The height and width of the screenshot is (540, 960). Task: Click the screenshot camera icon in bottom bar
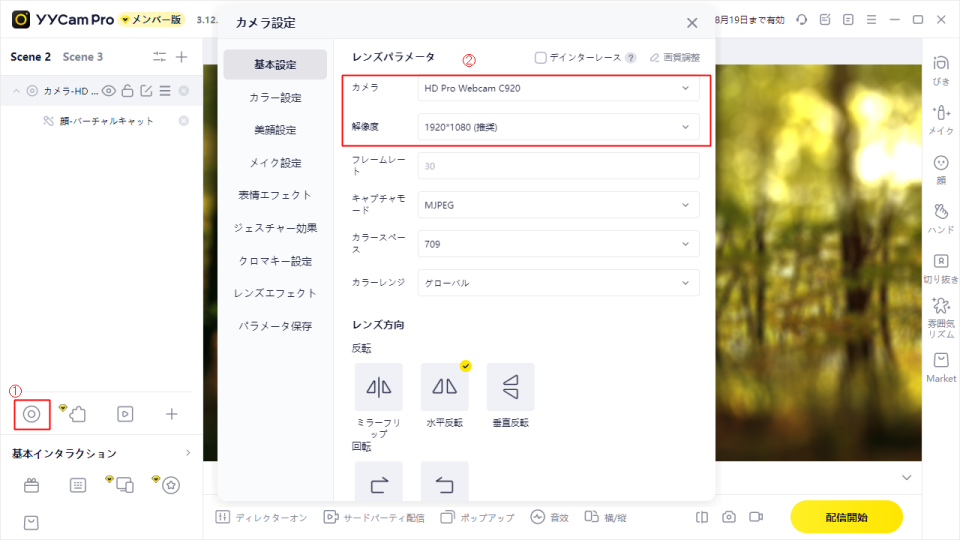click(729, 517)
